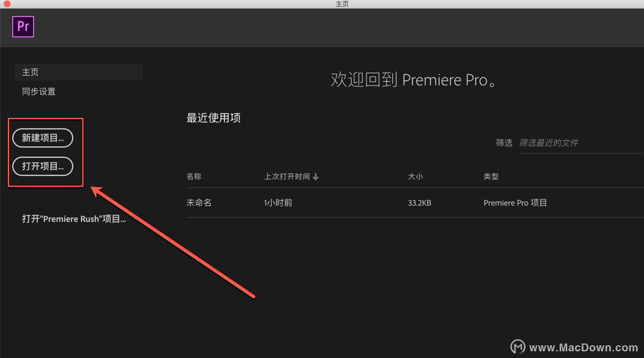Image resolution: width=644 pixels, height=358 pixels.
Task: Click the 33.2KB size cell
Action: tap(419, 203)
